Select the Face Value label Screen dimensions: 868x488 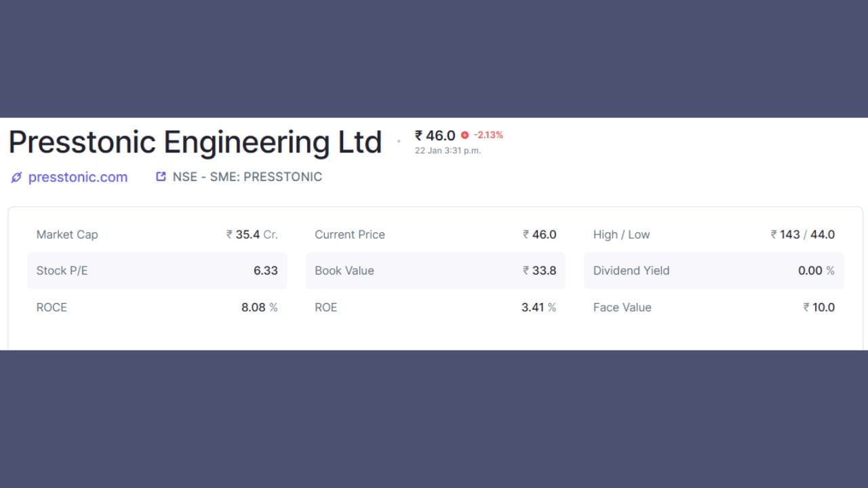622,307
